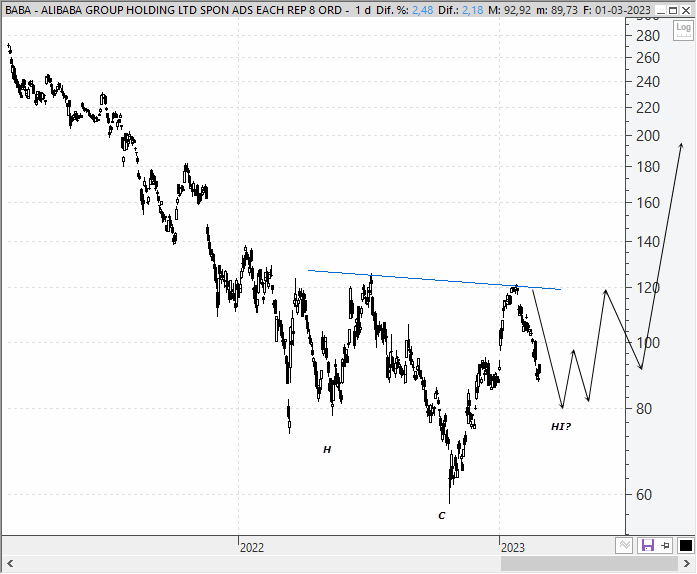Click the 'M: 92,92' high value
This screenshot has height=574, width=697.
click(509, 10)
